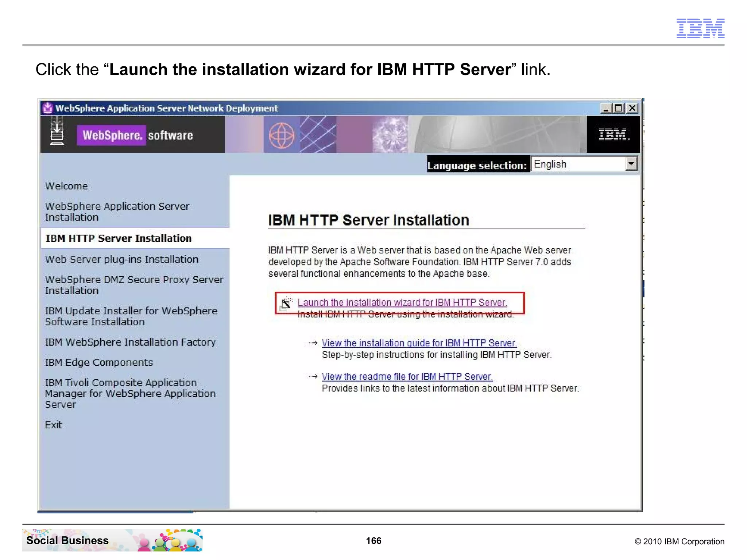The image size is (747, 560).
Task: Choose Exit from the left navigation
Action: pos(54,425)
